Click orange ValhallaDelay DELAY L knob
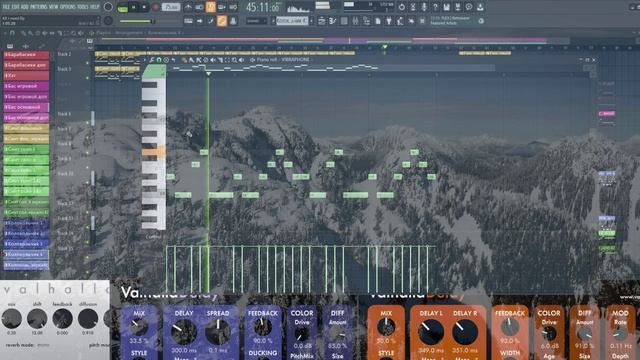This screenshot has height=360, width=640. [431, 332]
